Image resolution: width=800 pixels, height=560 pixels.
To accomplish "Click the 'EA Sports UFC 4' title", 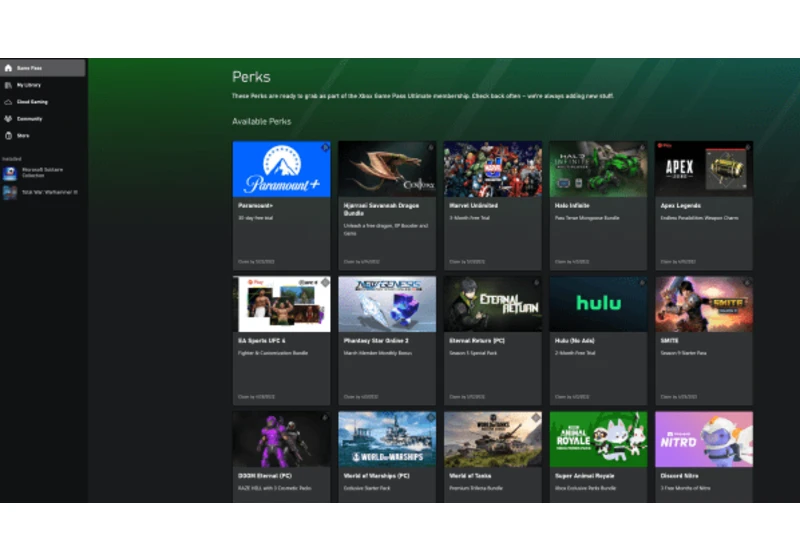I will pos(262,341).
